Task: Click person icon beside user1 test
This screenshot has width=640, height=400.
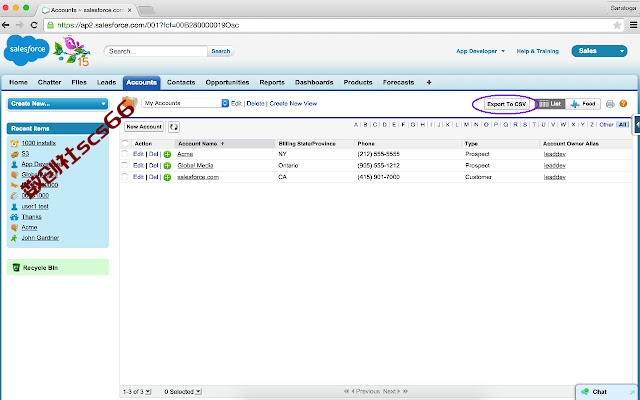Action: [14, 207]
